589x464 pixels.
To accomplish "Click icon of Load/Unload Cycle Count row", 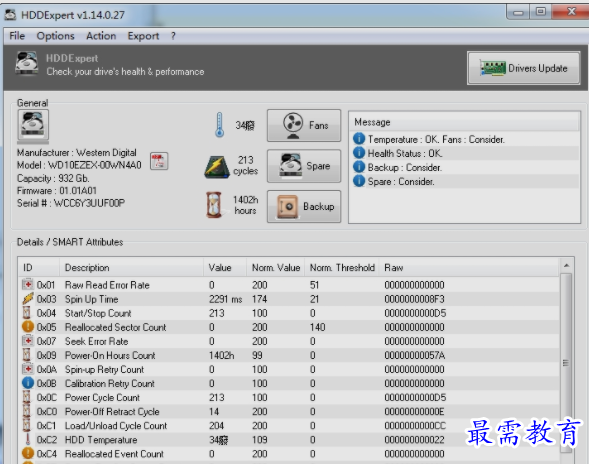I will click(x=27, y=425).
